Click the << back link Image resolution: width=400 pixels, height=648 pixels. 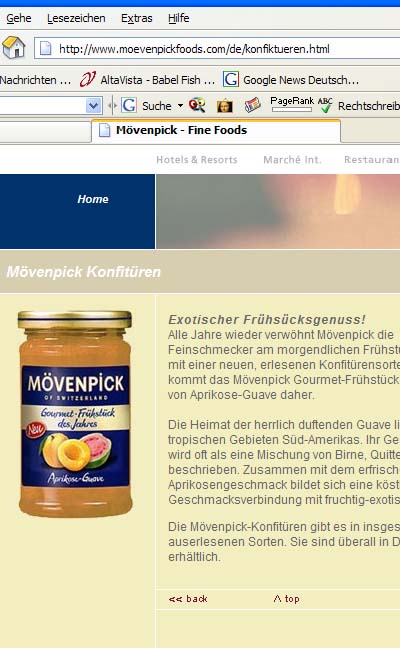pyautogui.click(x=188, y=599)
